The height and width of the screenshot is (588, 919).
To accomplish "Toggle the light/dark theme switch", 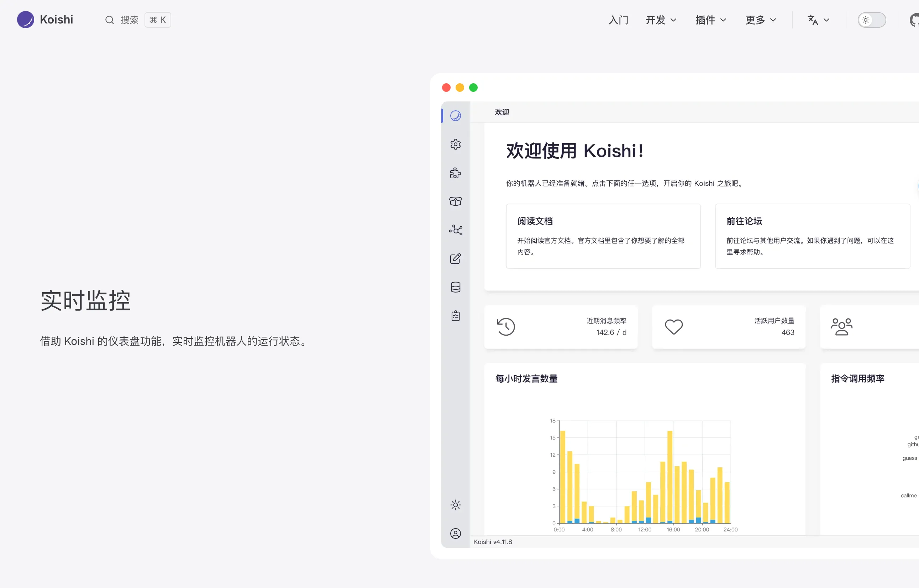I will (872, 20).
